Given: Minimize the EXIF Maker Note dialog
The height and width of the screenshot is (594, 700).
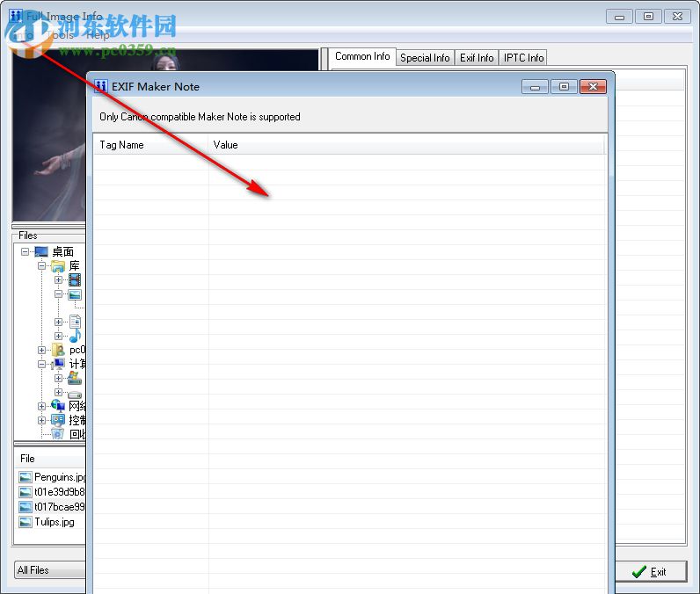Looking at the screenshot, I should 535,86.
